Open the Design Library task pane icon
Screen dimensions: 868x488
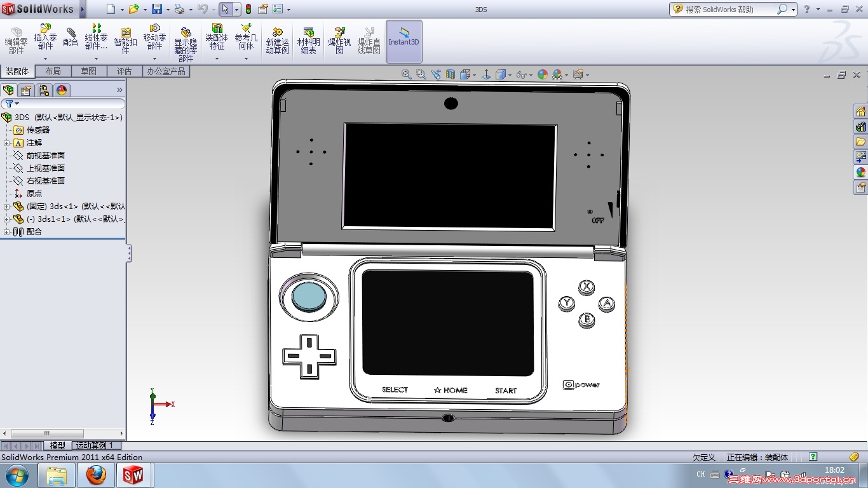(x=860, y=126)
